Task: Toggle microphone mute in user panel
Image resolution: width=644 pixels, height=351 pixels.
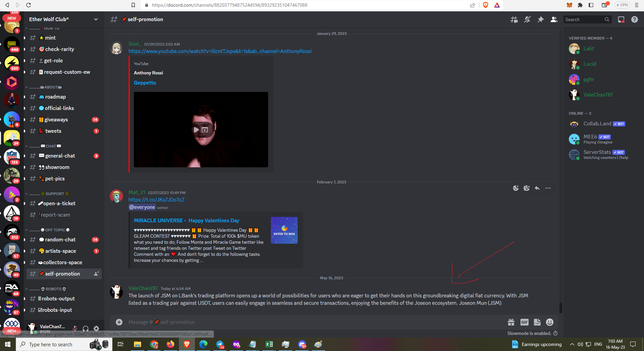Action: [x=75, y=329]
